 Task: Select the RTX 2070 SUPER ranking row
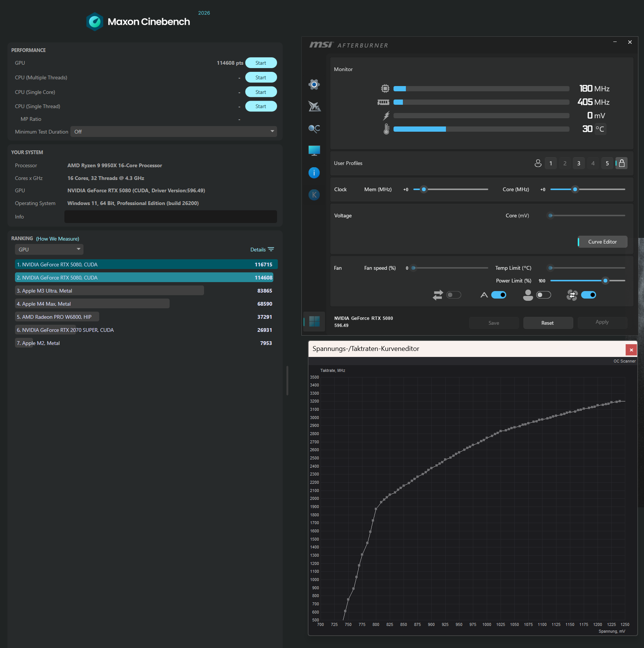coord(146,330)
